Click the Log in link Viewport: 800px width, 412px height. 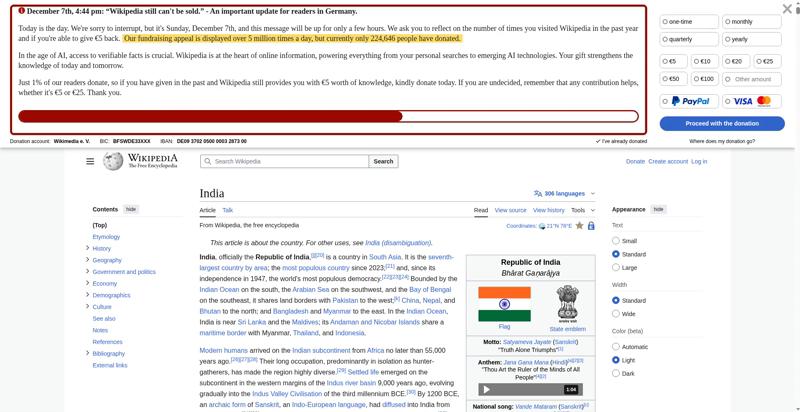click(699, 161)
